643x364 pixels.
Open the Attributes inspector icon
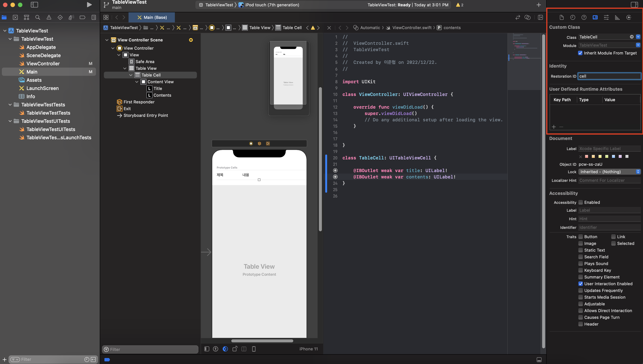pos(606,17)
